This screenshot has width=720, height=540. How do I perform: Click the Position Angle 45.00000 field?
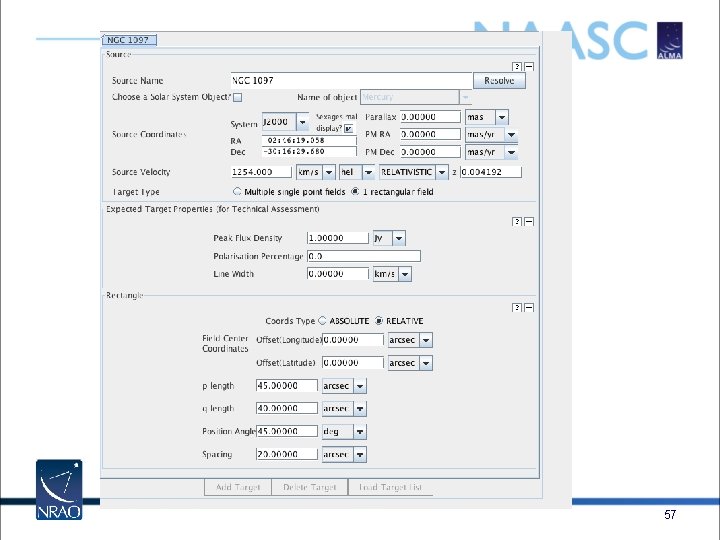pos(287,432)
